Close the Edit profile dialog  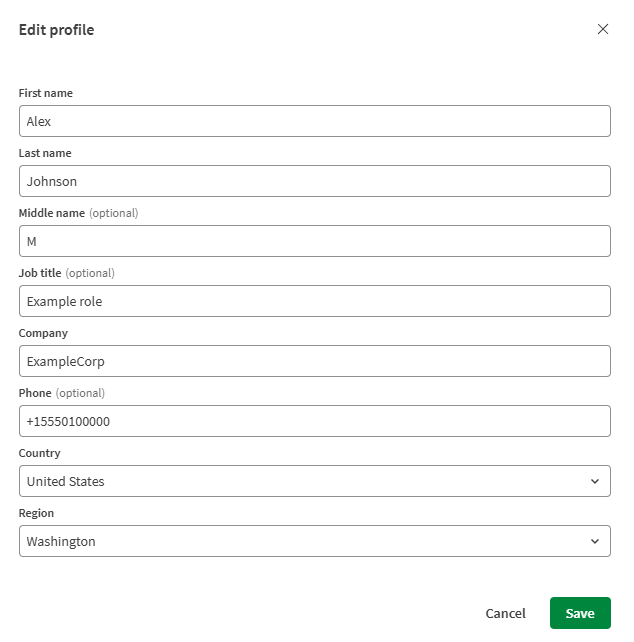(603, 29)
